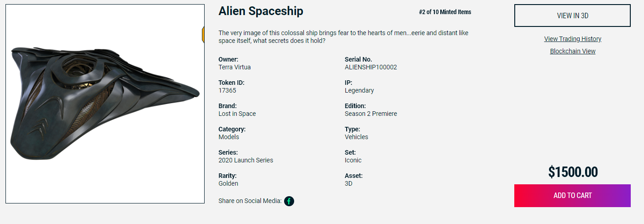
Task: Click the $1500.00 price text
Action: (x=573, y=172)
